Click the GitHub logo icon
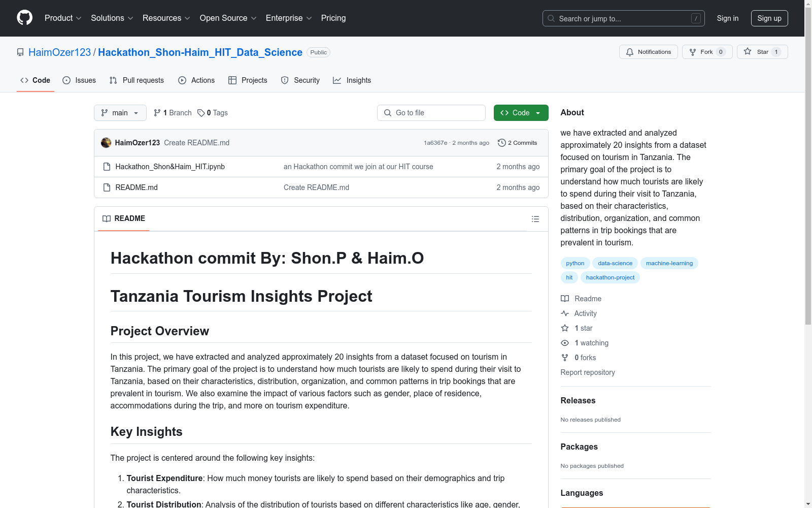812x508 pixels. pos(24,18)
